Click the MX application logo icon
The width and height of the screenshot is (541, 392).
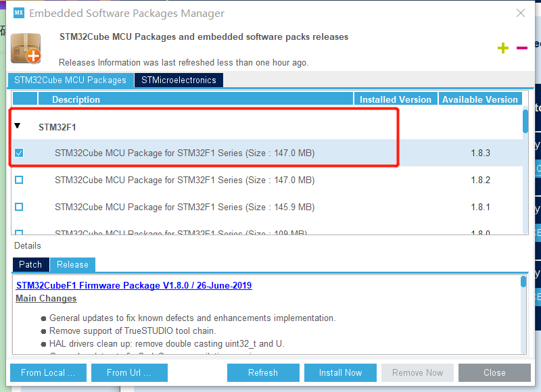(19, 13)
